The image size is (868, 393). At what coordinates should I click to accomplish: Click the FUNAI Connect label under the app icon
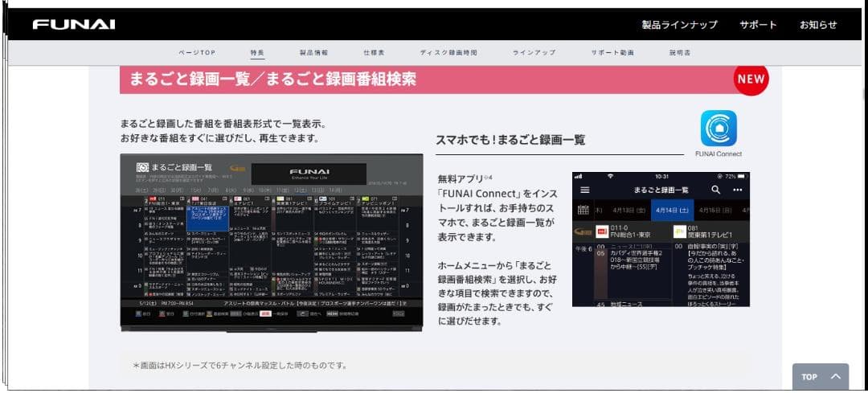pos(719,154)
